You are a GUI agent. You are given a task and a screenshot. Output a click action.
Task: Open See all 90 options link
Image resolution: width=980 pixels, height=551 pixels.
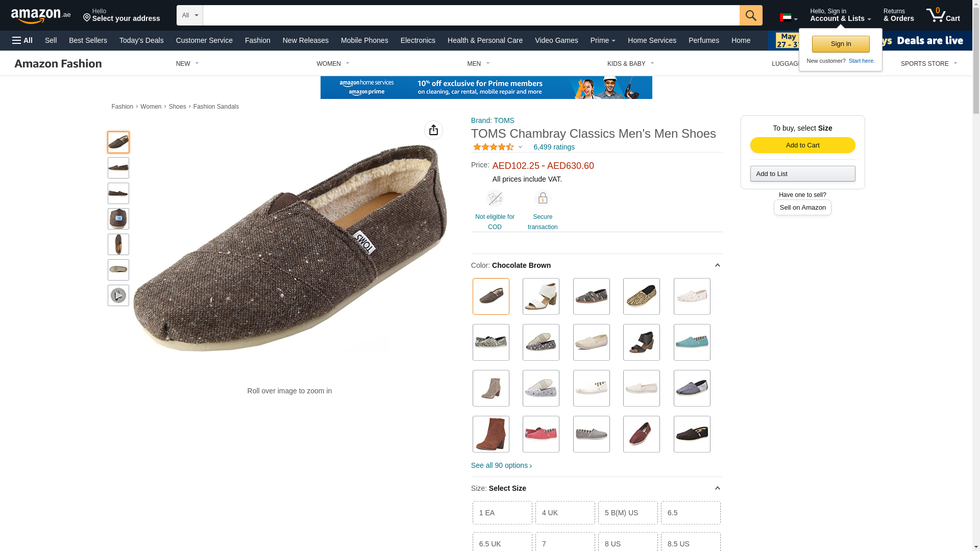pyautogui.click(x=501, y=465)
